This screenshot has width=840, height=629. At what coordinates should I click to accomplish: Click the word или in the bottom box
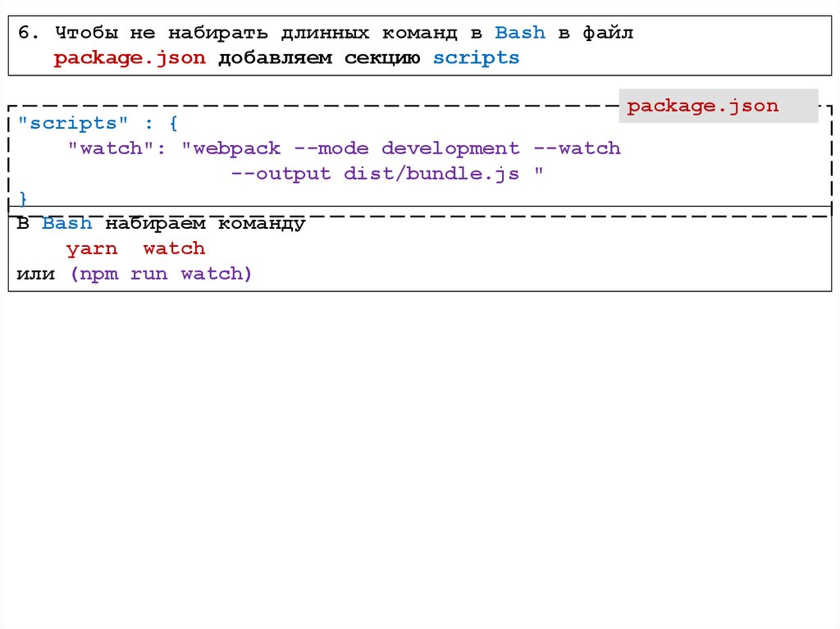point(35,274)
